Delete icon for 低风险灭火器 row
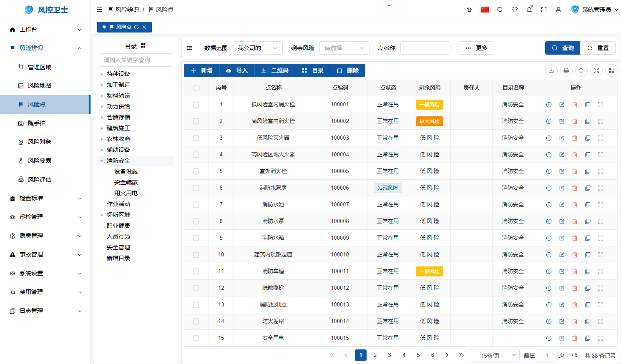This screenshot has width=621, height=364. (575, 138)
